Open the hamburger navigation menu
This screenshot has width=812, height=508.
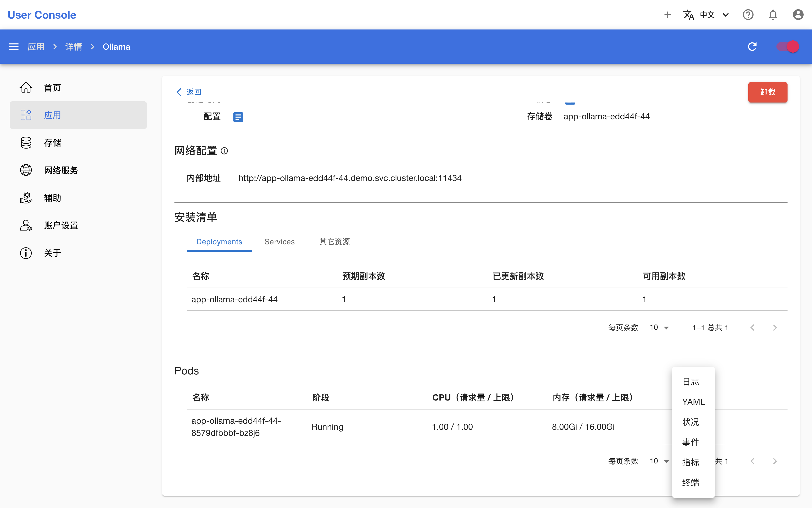click(x=13, y=47)
